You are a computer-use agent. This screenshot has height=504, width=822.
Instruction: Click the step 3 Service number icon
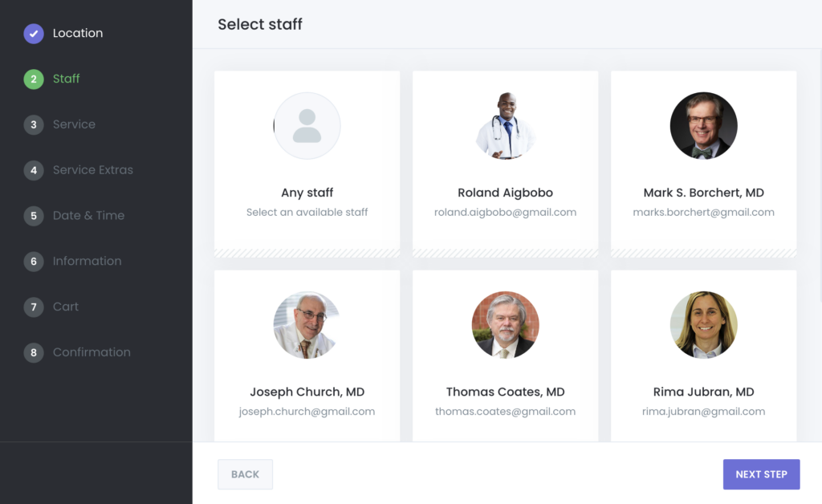(33, 124)
